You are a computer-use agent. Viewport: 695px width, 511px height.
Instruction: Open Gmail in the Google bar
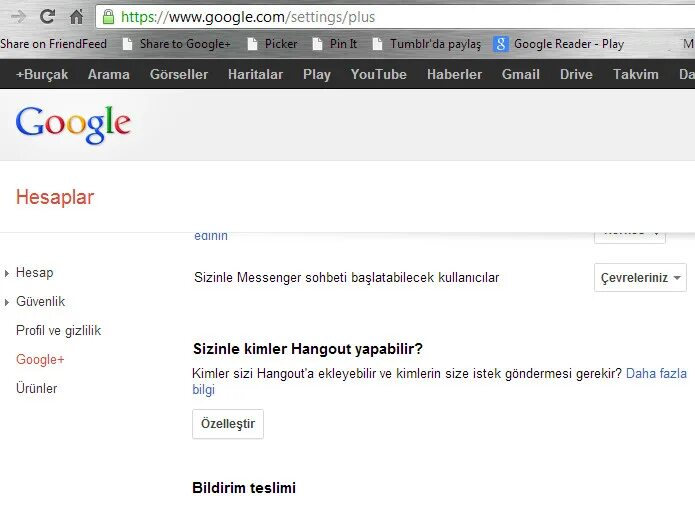point(521,74)
